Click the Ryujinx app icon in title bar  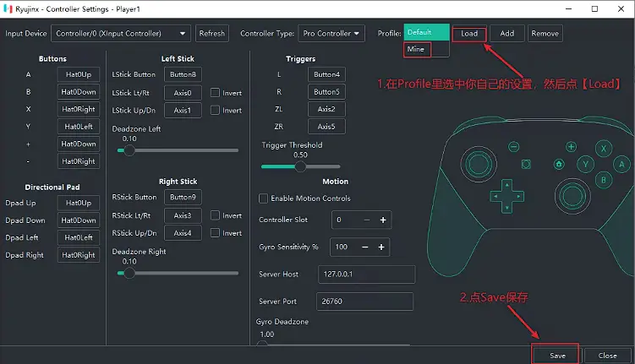[9, 9]
